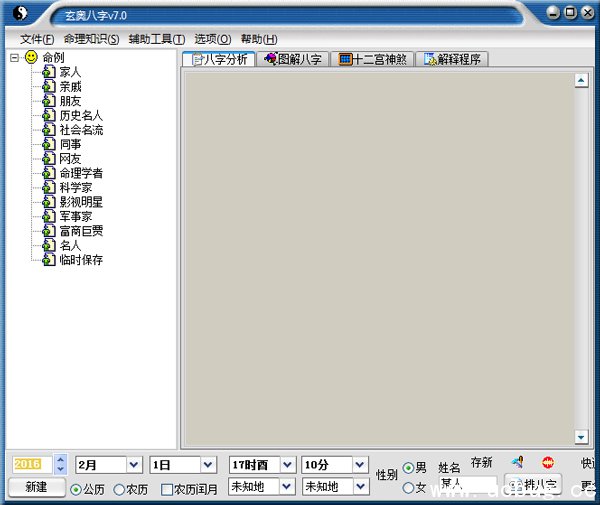
Task: Select the 农历 calendar radio button
Action: pyautogui.click(x=119, y=489)
